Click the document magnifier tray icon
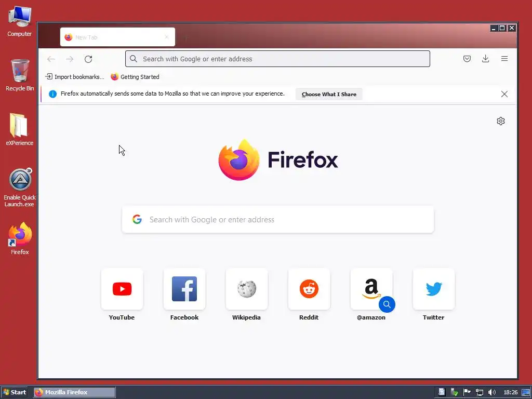The image size is (532, 399). (x=442, y=392)
